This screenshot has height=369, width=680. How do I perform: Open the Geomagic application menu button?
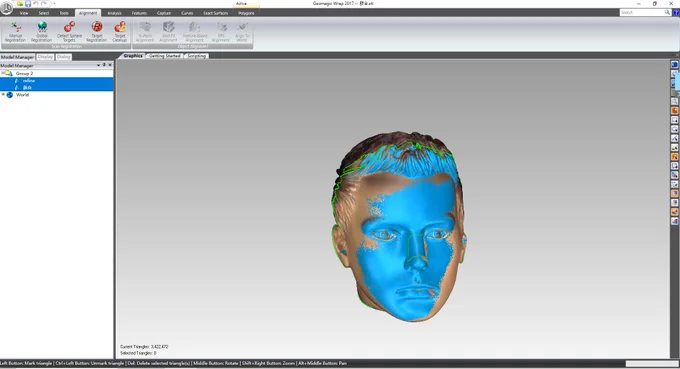click(x=7, y=8)
